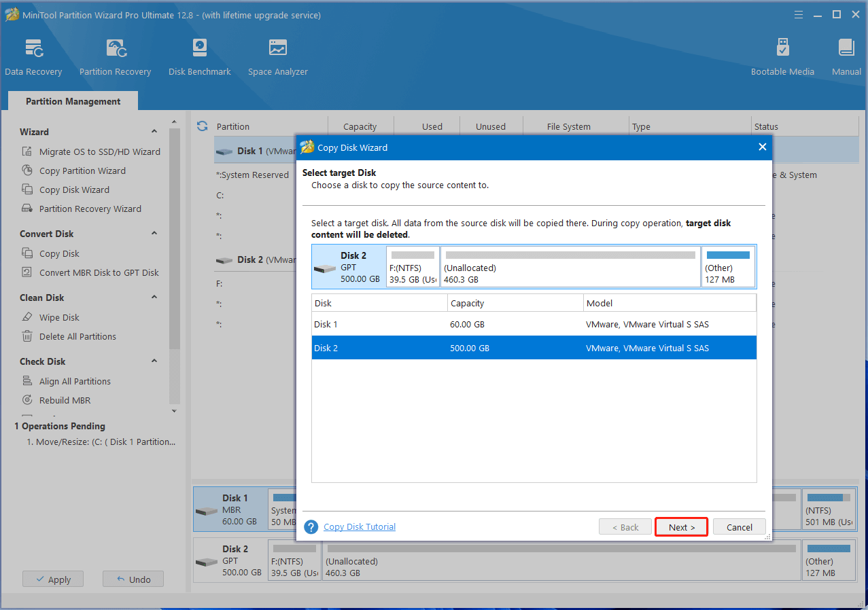Click the Convert MBR Disk to GPT icon
This screenshot has width=868, height=610.
tap(27, 272)
